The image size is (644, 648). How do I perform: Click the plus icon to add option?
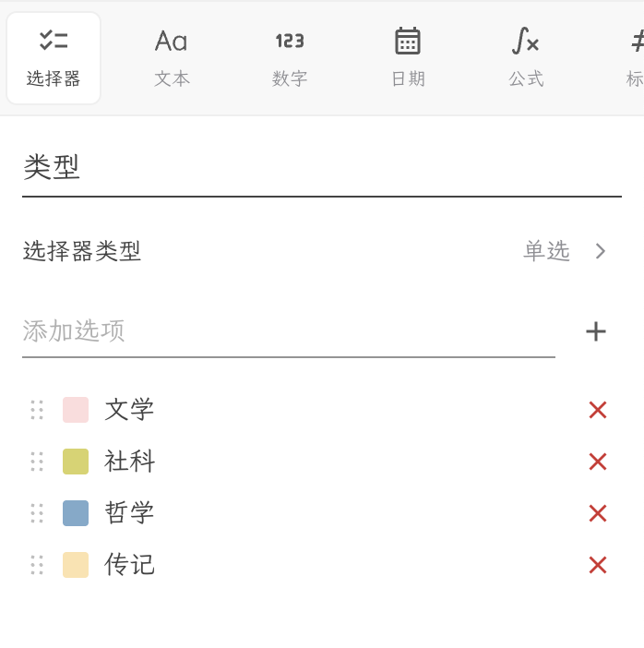point(596,331)
